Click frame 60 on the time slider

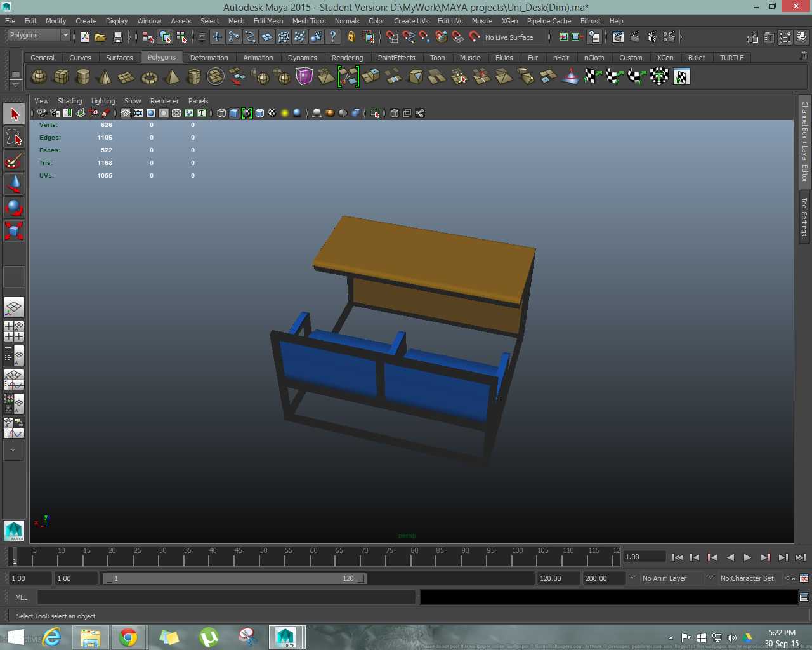click(x=313, y=557)
